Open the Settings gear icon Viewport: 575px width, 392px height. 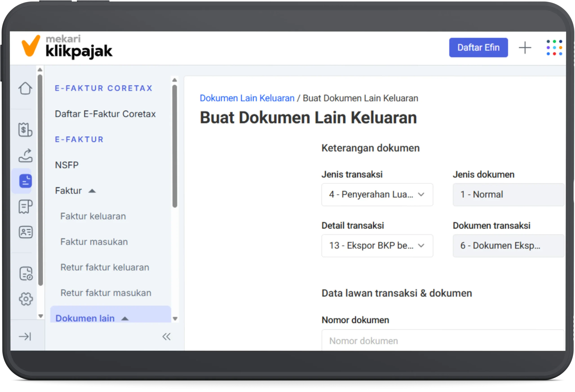pos(25,299)
